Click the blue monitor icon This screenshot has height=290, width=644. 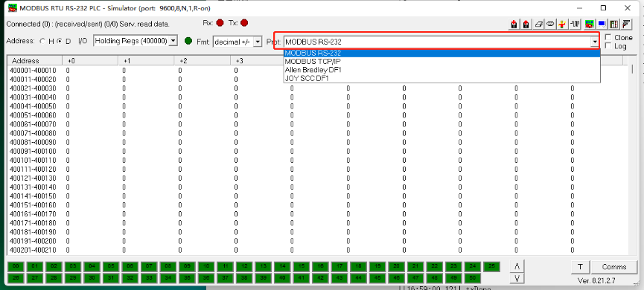pyautogui.click(x=602, y=25)
